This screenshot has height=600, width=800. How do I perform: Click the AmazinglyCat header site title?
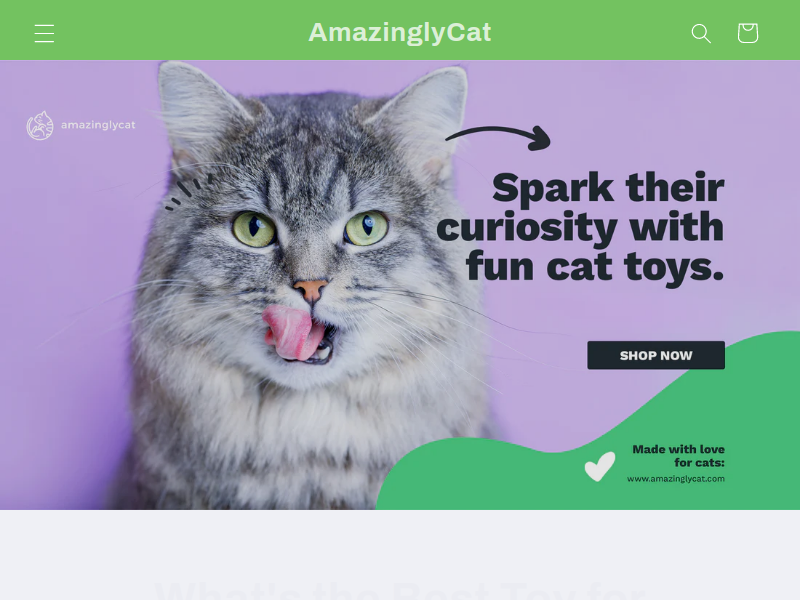(399, 32)
